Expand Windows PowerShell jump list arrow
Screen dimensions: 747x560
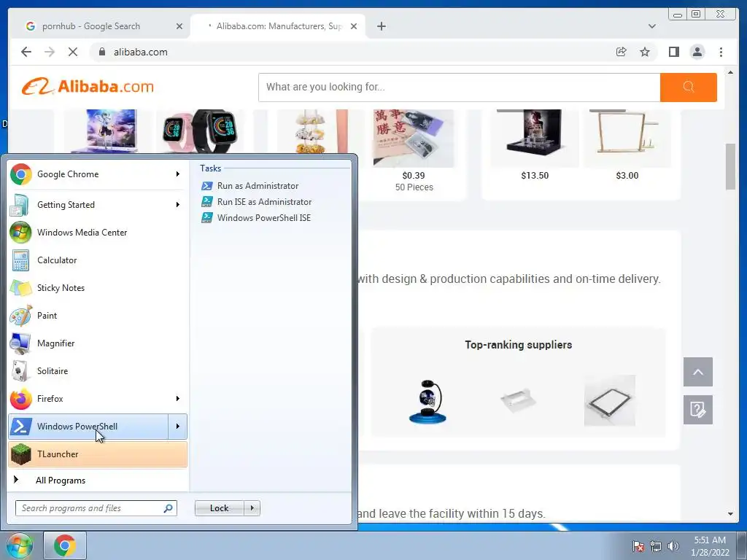(x=178, y=426)
